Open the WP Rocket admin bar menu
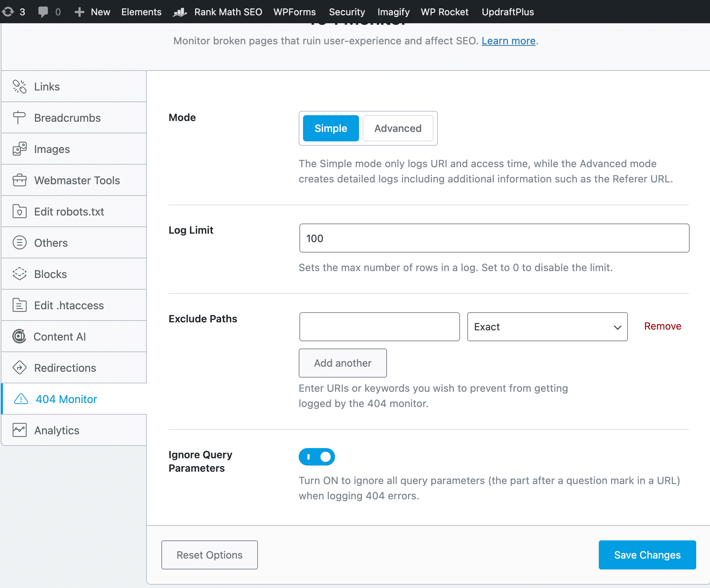 (444, 12)
